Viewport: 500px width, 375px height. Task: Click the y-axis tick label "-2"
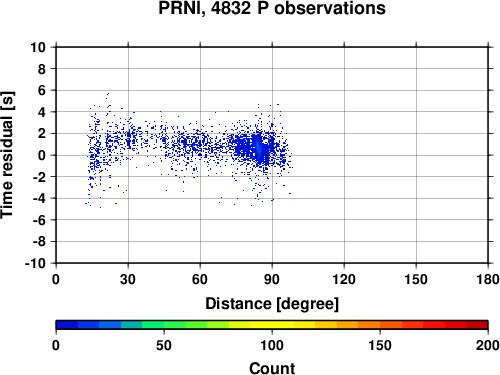coord(39,177)
